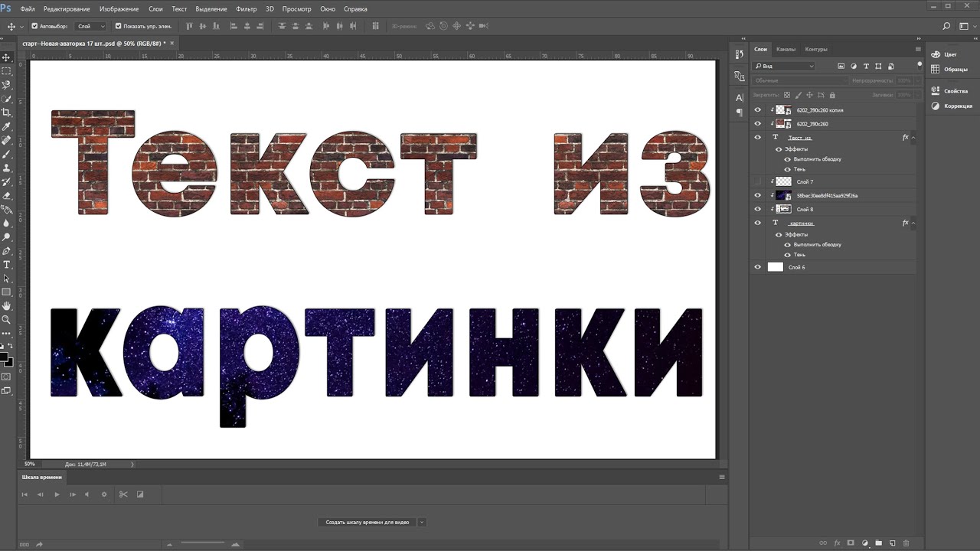
Task: Click the lock all icon in Layers panel
Action: pos(832,95)
